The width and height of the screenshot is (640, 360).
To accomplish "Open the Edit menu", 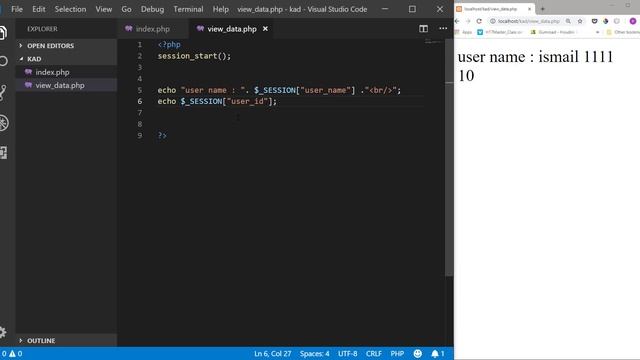I will point(39,9).
